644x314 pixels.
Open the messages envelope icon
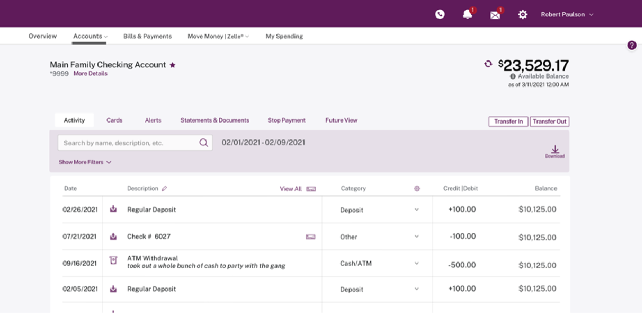pos(494,14)
